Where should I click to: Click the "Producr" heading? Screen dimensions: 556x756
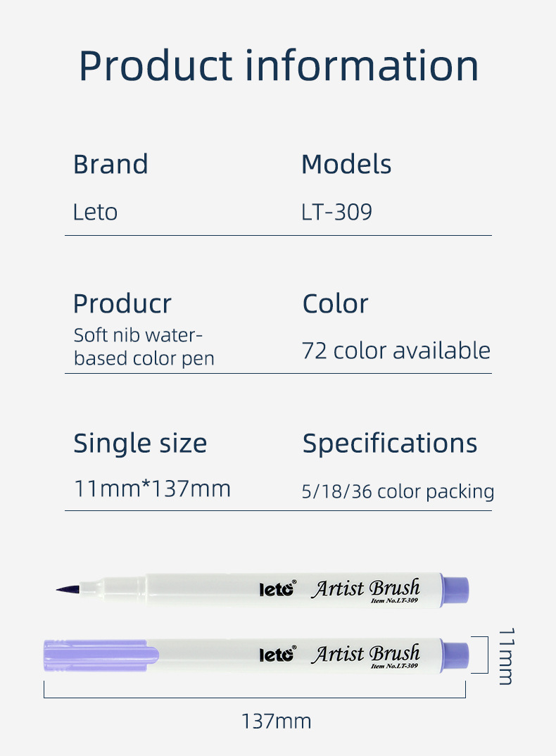tap(122, 303)
